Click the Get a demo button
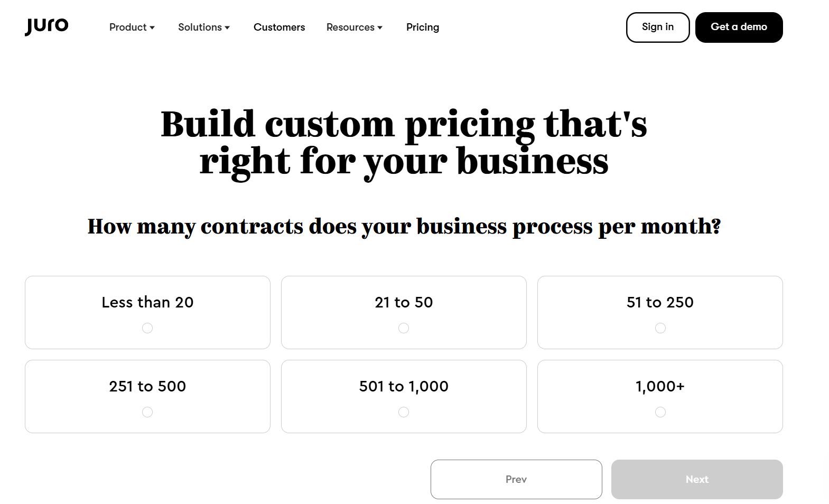This screenshot has height=504, width=829. coord(739,27)
